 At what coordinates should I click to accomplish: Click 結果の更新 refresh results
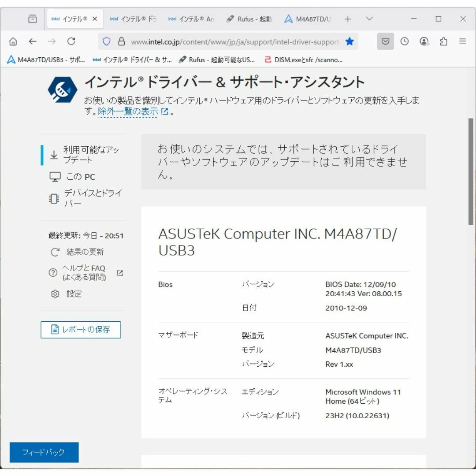(x=77, y=252)
